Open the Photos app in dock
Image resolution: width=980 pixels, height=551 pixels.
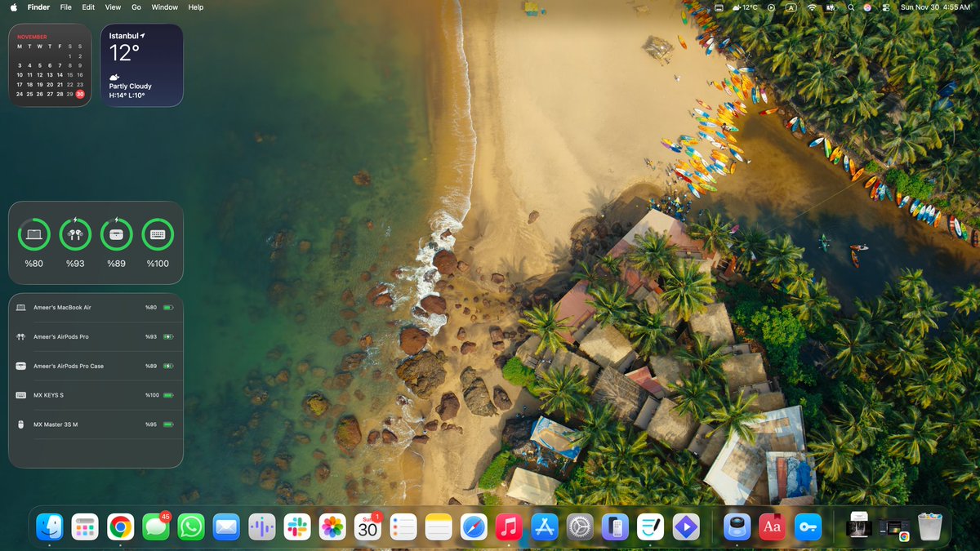[332, 527]
